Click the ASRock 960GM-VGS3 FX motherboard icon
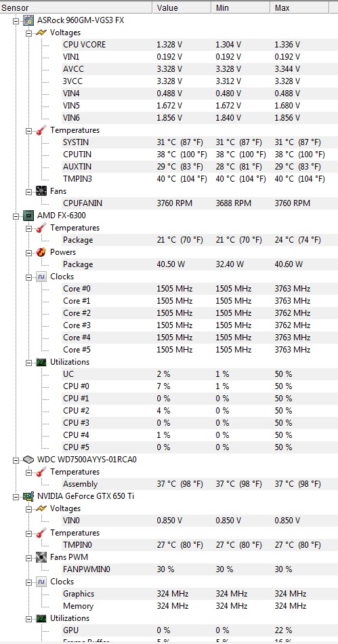Viewport: 338px width, 644px height. click(x=28, y=20)
